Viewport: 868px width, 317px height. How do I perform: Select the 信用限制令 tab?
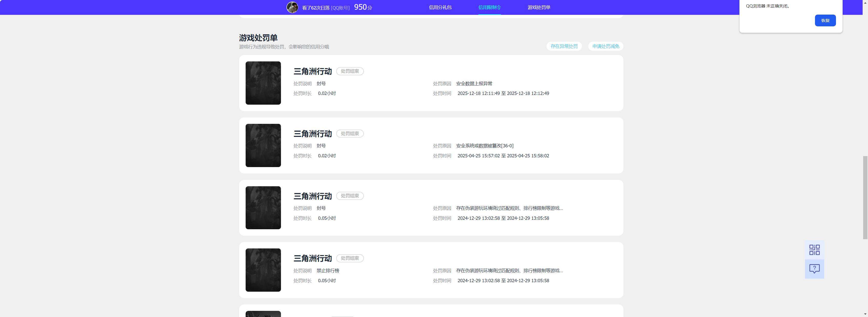coord(490,7)
